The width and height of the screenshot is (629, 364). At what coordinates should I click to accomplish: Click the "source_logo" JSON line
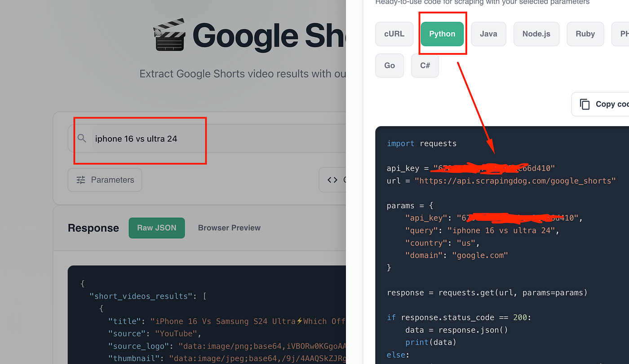point(227,346)
